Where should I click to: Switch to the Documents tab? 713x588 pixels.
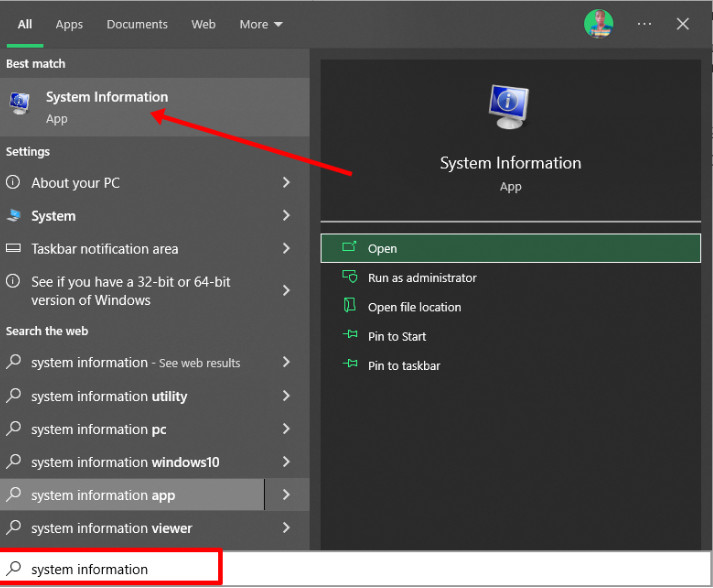[137, 24]
